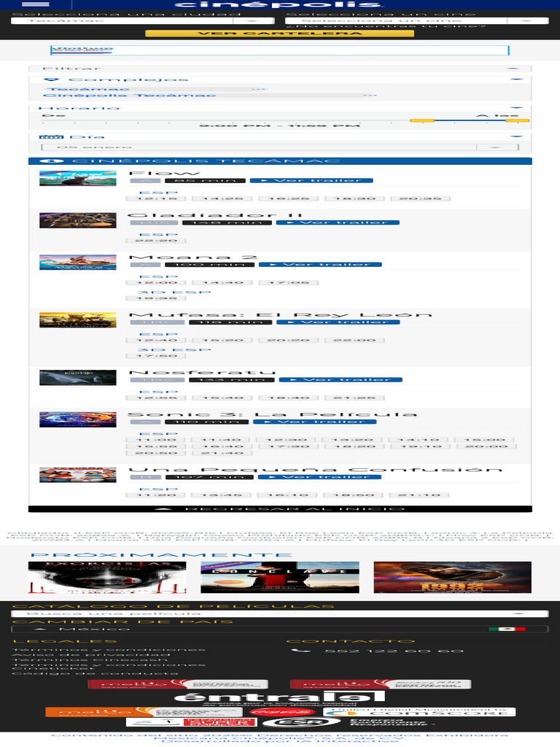Select the Mufasa 3D ESP 17:50 showtime
This screenshot has width=560, height=747.
point(156,356)
